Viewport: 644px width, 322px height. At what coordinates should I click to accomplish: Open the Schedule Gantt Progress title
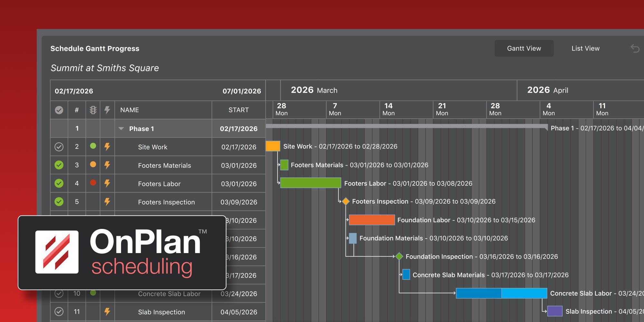pos(95,48)
